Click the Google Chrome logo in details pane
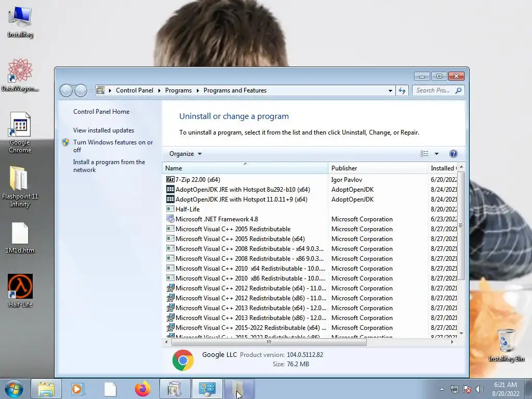532x399 pixels. tap(183, 360)
